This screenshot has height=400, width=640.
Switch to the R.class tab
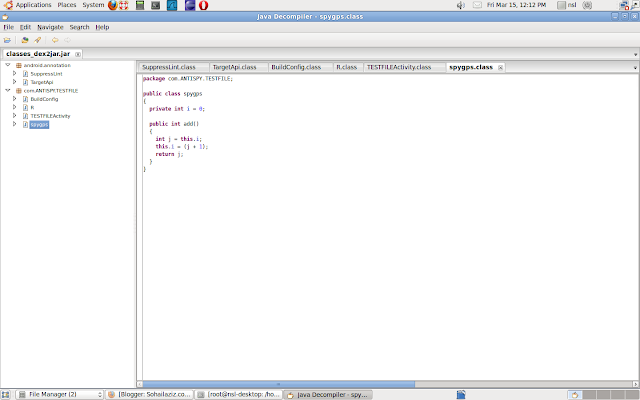click(x=348, y=67)
